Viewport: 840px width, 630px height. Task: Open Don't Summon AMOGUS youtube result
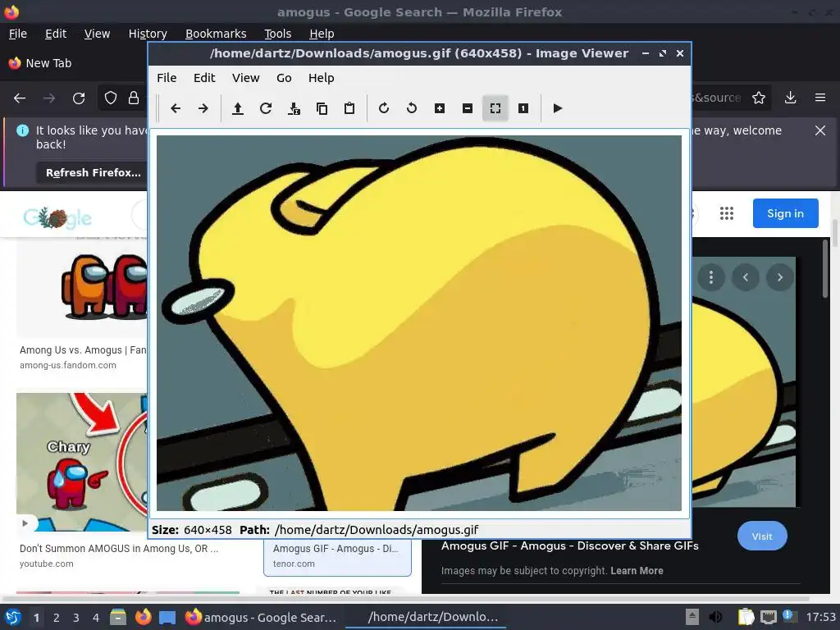[x=119, y=549]
